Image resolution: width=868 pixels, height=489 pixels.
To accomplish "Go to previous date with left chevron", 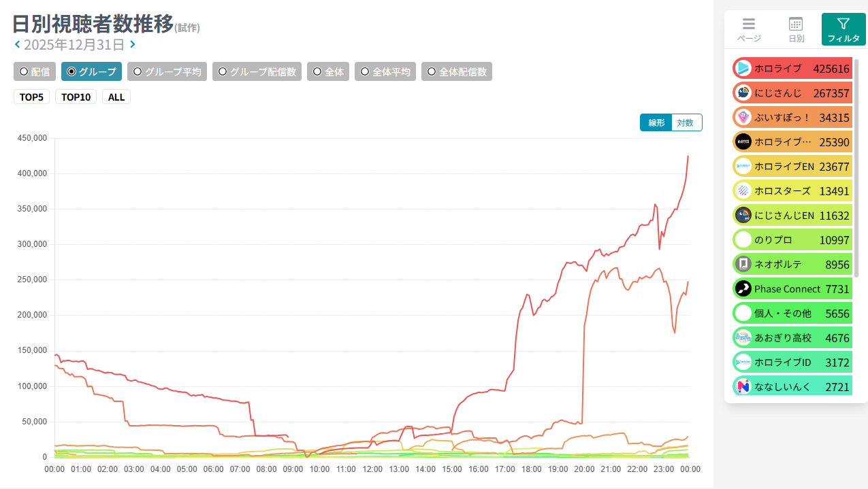I will coord(17,45).
